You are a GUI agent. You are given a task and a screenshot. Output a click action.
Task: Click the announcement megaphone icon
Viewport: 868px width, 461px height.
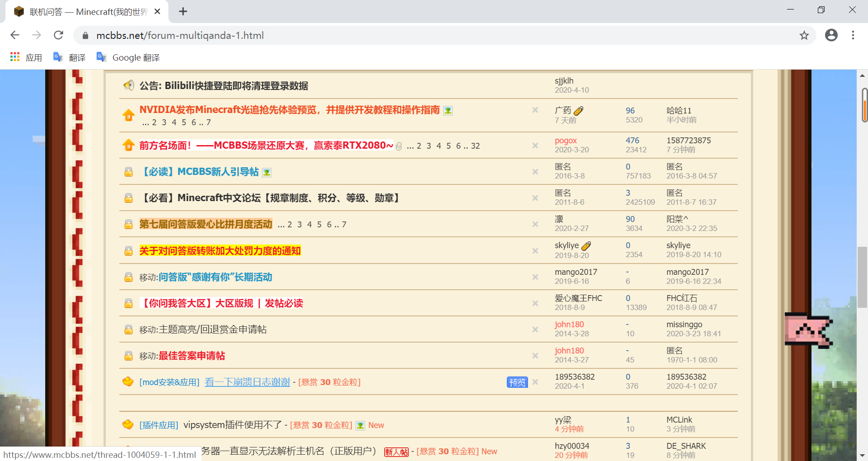point(129,85)
